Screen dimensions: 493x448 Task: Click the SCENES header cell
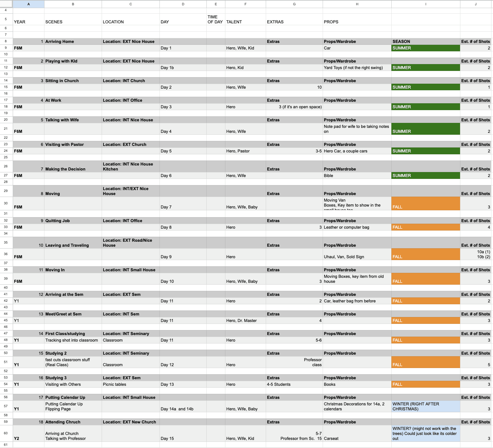click(73, 19)
